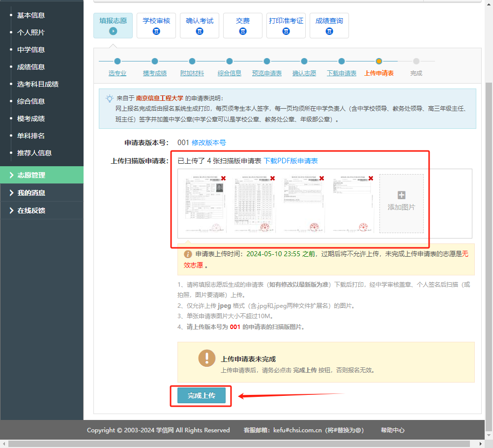Image resolution: width=493 pixels, height=448 pixels.
Task: Click the hourglass icon under 成绩查询
Action: click(329, 31)
